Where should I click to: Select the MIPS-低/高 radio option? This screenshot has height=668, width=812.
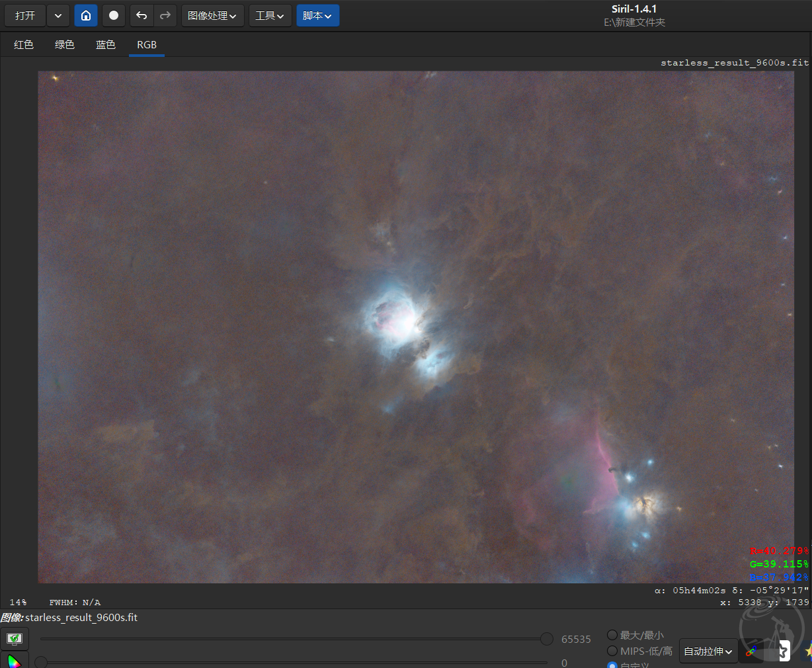point(612,651)
